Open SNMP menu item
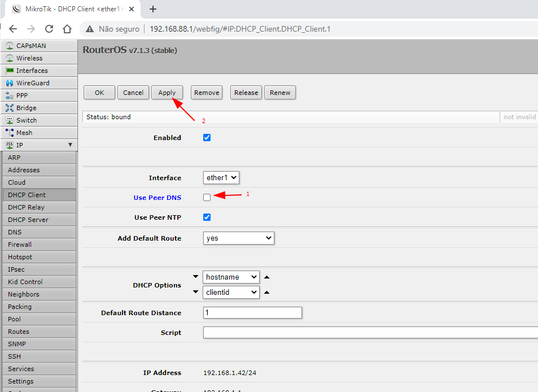 [x=39, y=344]
